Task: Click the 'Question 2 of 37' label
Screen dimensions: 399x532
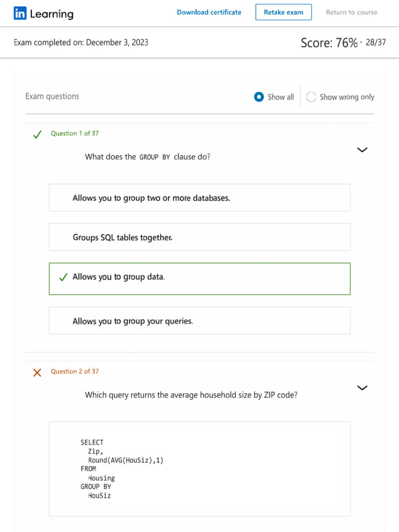Action: [x=75, y=371]
